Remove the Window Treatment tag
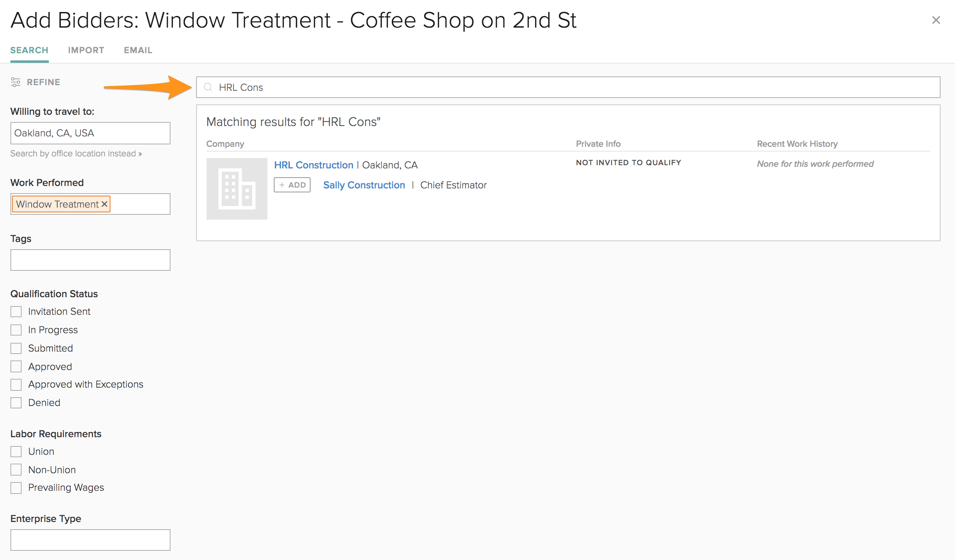 (x=104, y=204)
